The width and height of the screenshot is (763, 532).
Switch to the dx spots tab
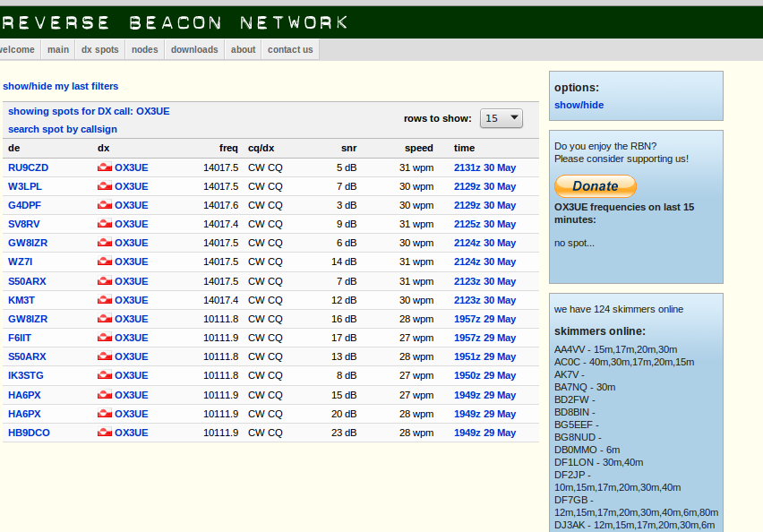pos(99,49)
